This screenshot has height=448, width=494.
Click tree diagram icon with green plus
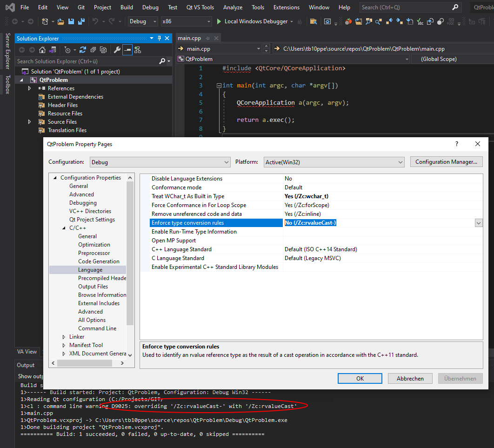pyautogui.click(x=138, y=50)
